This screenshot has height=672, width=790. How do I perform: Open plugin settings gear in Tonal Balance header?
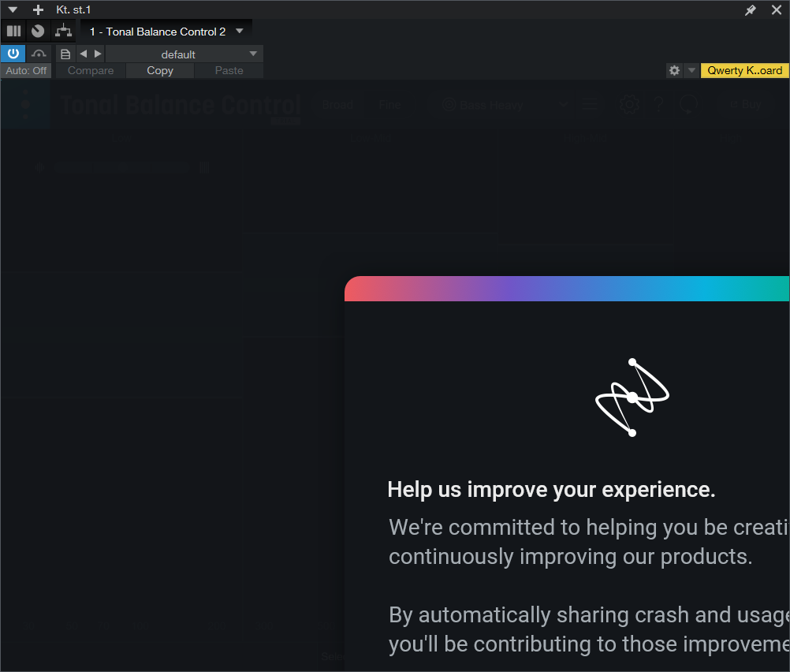[630, 105]
